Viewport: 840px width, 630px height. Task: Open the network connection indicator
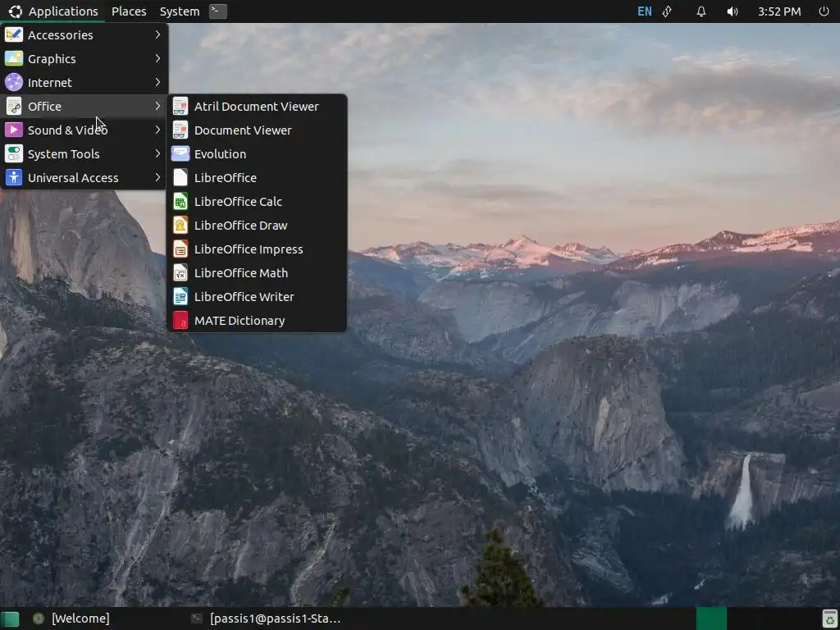pos(668,11)
